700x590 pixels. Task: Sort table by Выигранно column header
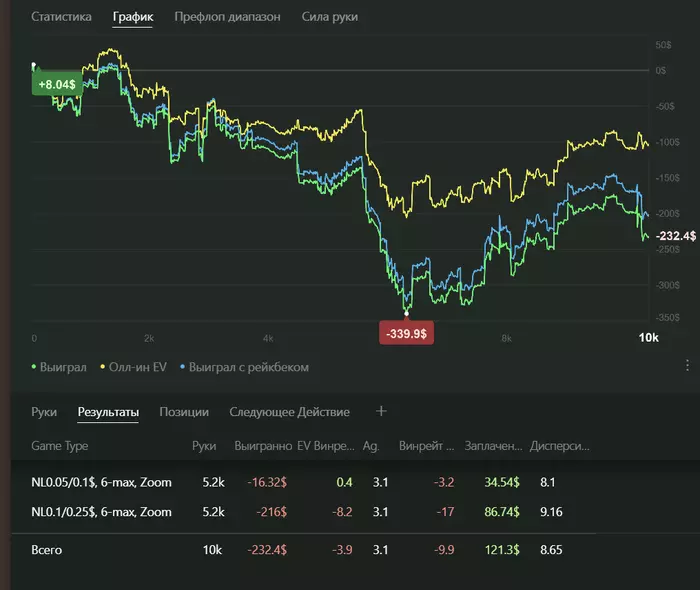pos(263,446)
